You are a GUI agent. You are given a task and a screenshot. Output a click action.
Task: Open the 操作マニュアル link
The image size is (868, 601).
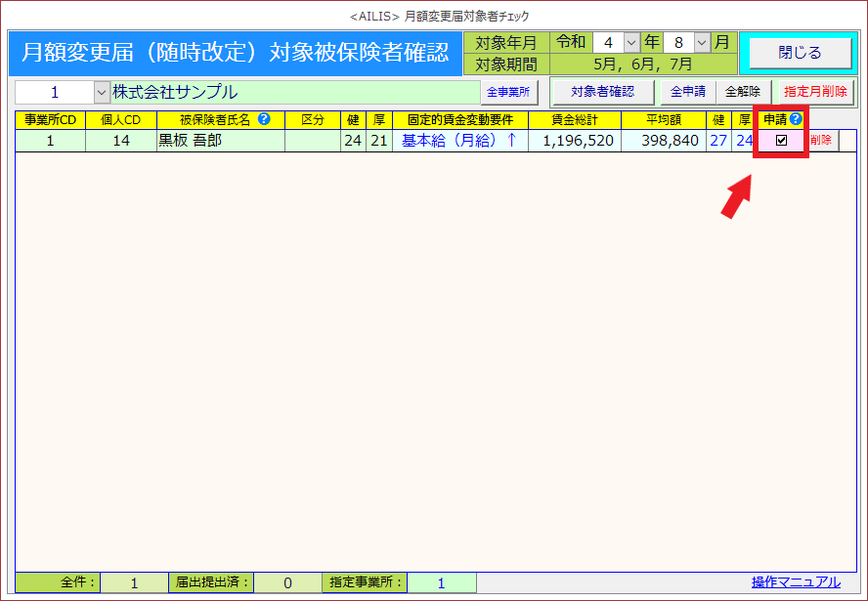[x=795, y=582]
